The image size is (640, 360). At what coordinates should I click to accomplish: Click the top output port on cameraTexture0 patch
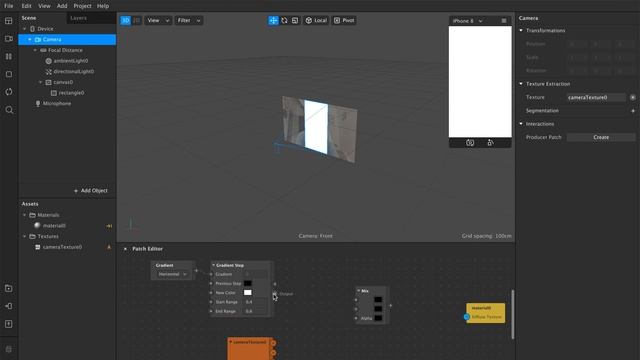coord(273,343)
